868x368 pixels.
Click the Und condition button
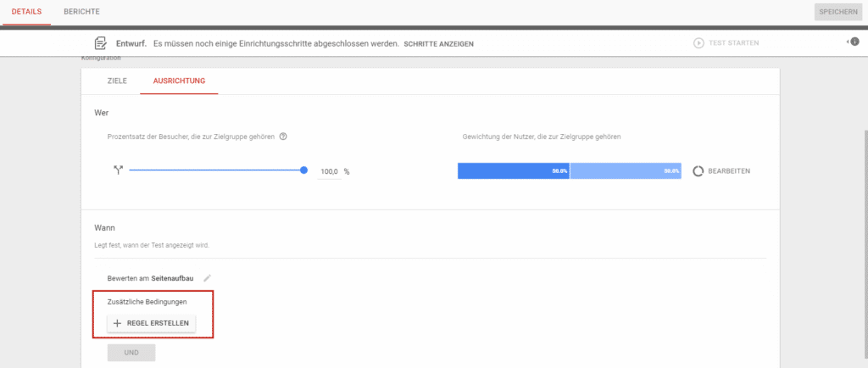tap(131, 353)
